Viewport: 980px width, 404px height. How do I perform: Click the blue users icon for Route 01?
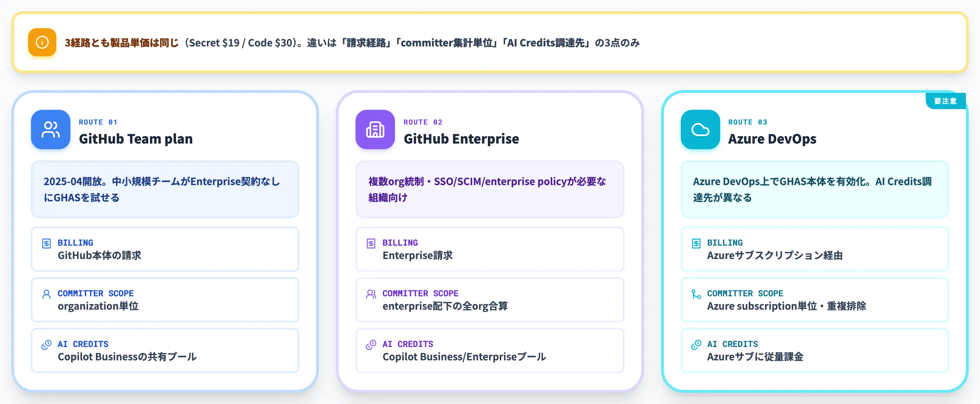point(51,130)
